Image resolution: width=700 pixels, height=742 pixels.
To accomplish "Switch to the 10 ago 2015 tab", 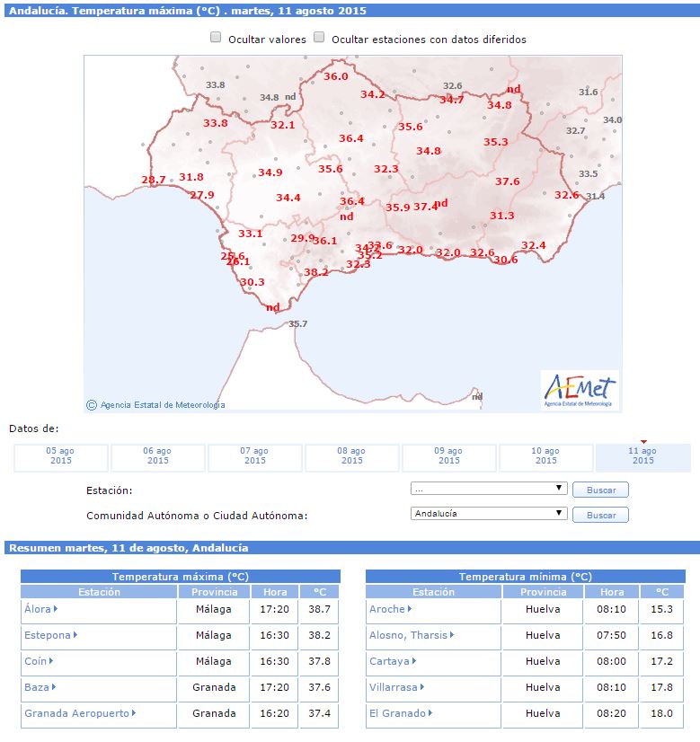I will (545, 456).
